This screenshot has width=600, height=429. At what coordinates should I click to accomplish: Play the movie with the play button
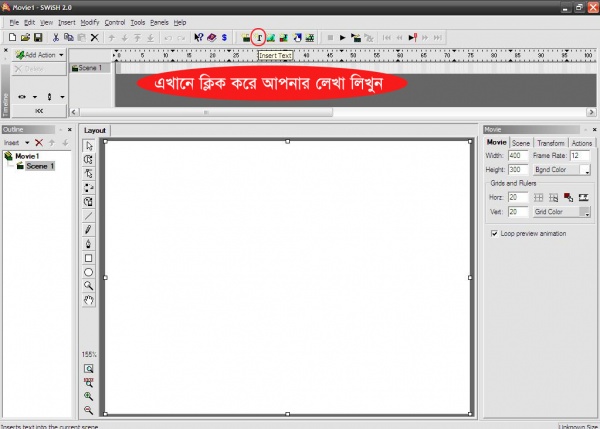coord(343,38)
